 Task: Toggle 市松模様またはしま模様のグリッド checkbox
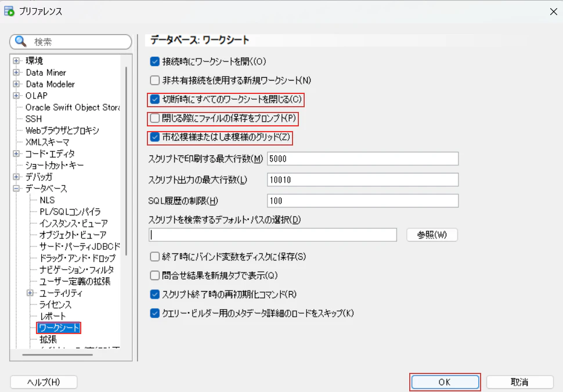(155, 137)
